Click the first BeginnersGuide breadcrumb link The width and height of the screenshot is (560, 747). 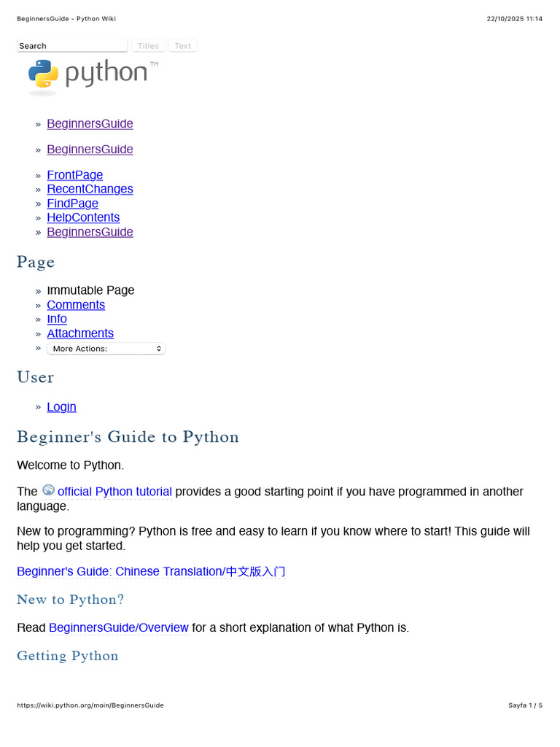click(90, 124)
